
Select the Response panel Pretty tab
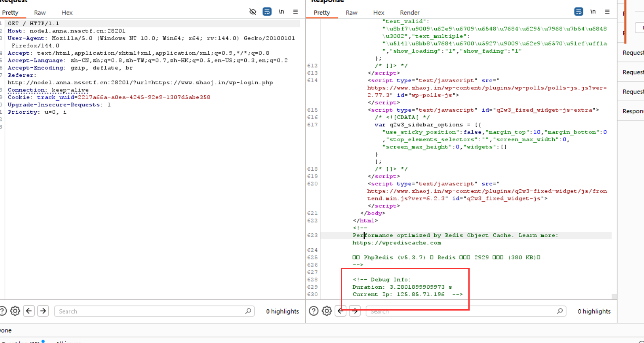tap(322, 13)
